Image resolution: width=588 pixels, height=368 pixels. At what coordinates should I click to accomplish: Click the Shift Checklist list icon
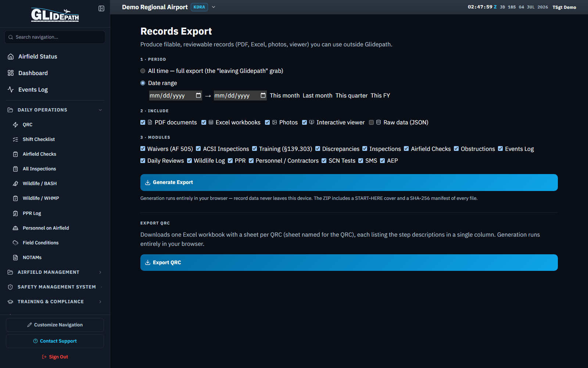tap(15, 139)
